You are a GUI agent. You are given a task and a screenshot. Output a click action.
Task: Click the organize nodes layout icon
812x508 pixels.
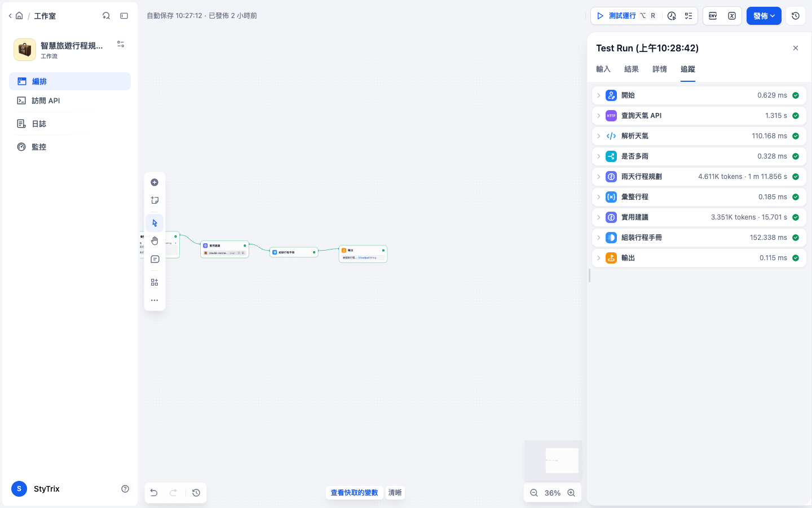click(x=155, y=282)
